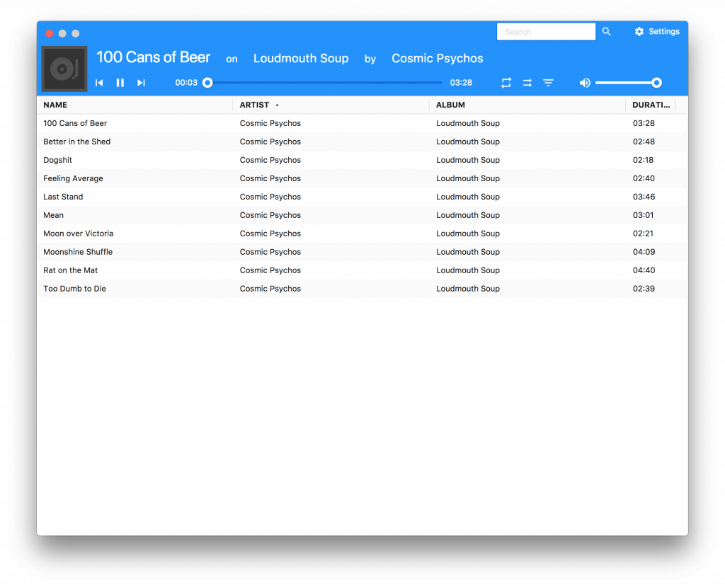The width and height of the screenshot is (725, 588).
Task: Skip to the next track
Action: coord(141,83)
